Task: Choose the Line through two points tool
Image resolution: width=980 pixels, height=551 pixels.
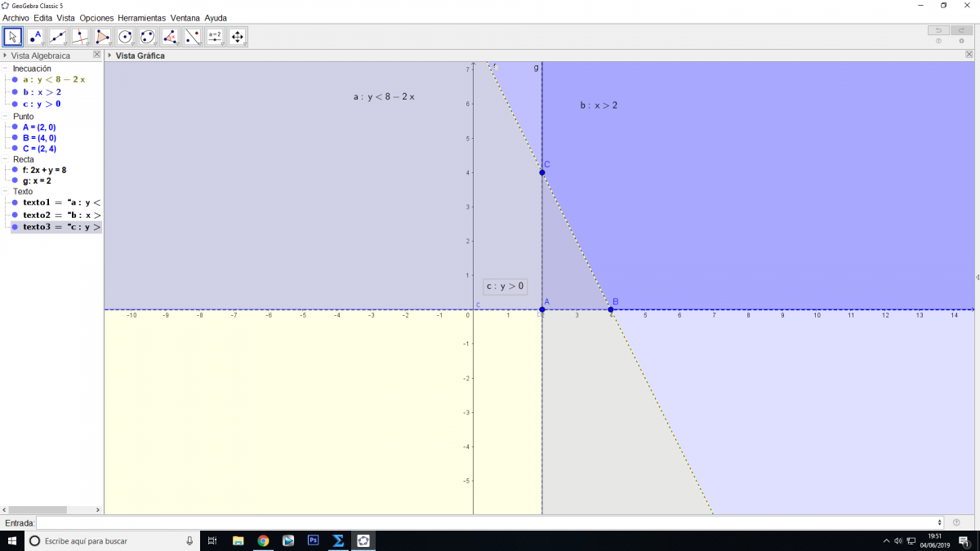Action: [x=57, y=37]
